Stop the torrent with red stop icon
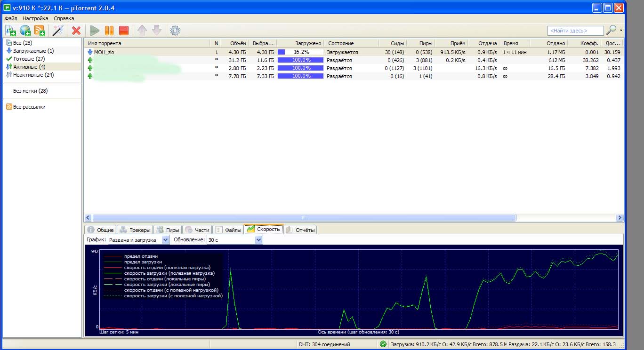Screen dimensions: 644x350 (x=124, y=31)
